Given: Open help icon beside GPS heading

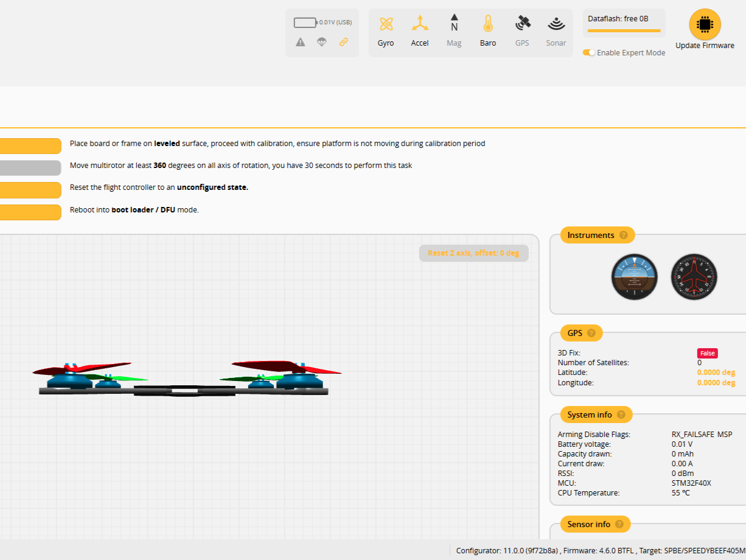Looking at the screenshot, I should 591,333.
